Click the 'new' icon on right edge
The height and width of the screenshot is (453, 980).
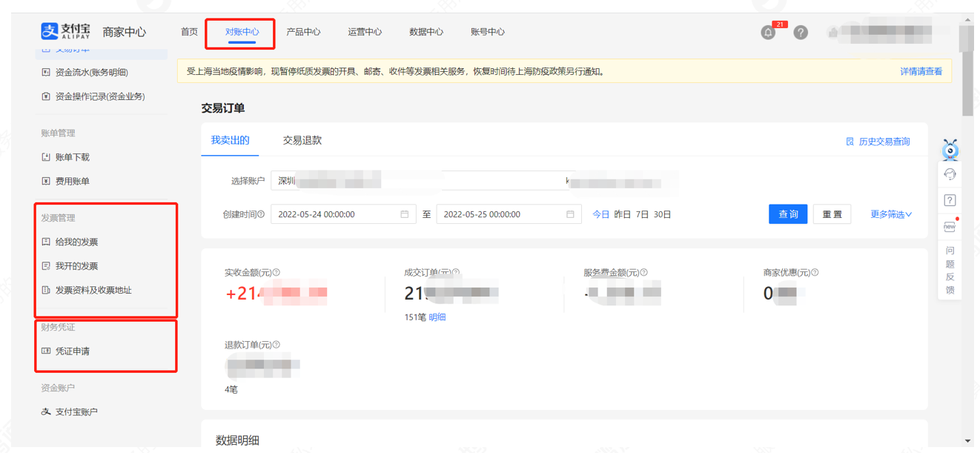pos(950,226)
